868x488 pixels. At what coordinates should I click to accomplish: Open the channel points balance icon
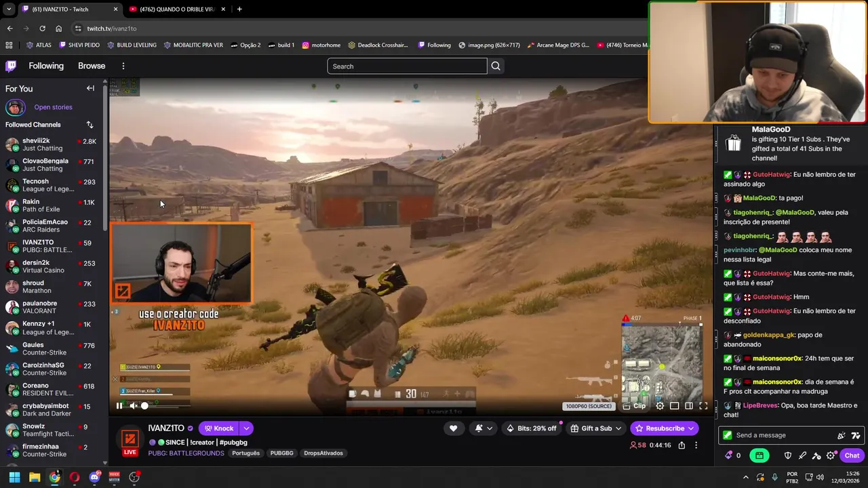(732, 455)
